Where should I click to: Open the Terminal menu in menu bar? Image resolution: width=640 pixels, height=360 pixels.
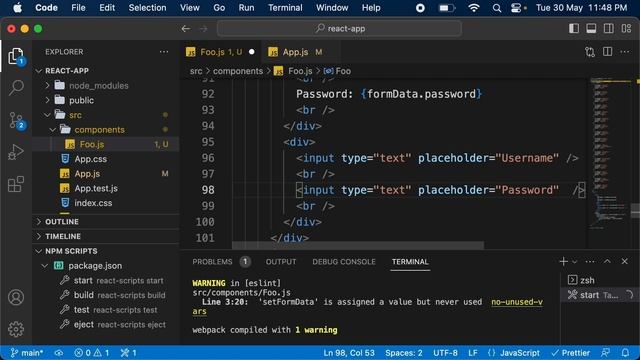285,8
